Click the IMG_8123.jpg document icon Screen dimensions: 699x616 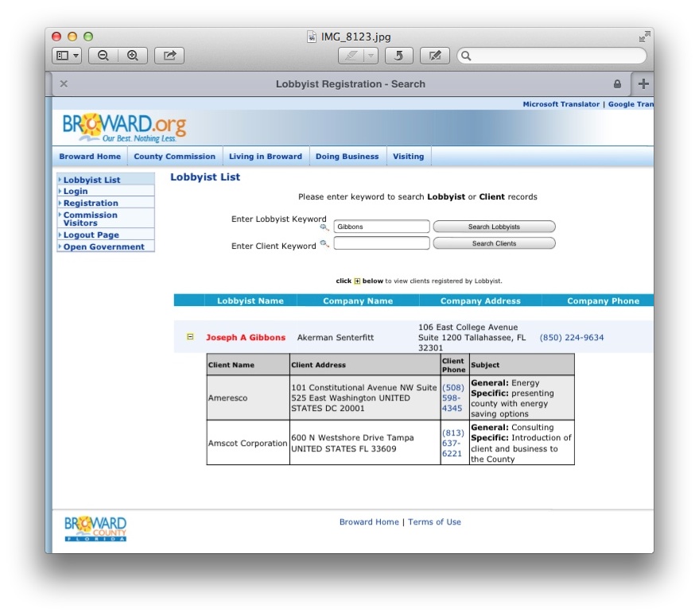click(312, 37)
